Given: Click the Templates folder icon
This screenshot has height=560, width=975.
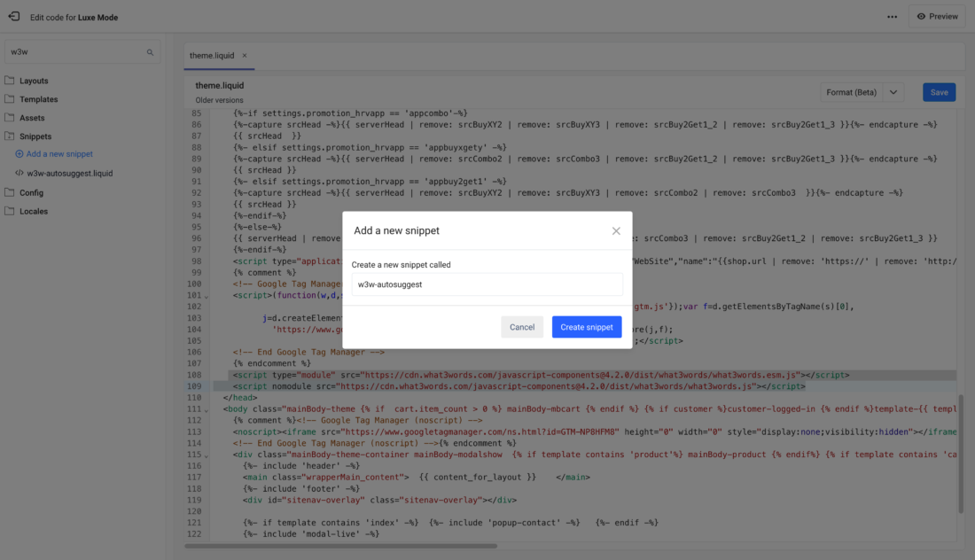Looking at the screenshot, I should click(x=10, y=99).
